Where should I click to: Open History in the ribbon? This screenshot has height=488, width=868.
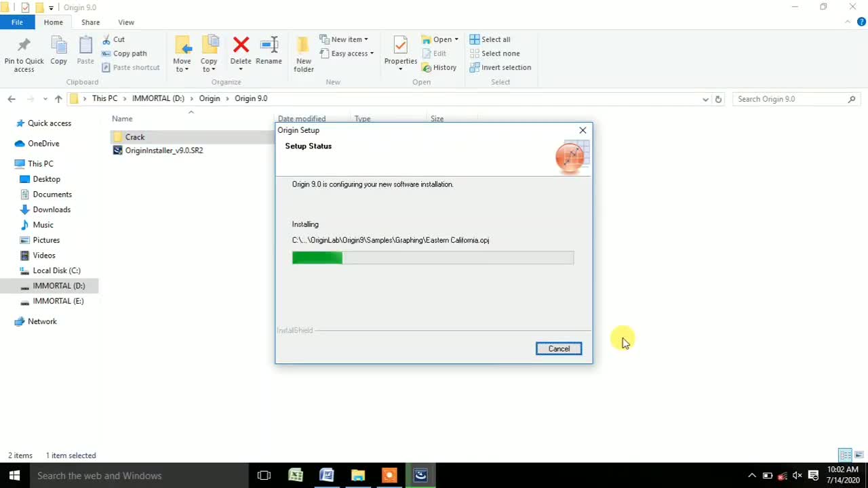pyautogui.click(x=439, y=67)
